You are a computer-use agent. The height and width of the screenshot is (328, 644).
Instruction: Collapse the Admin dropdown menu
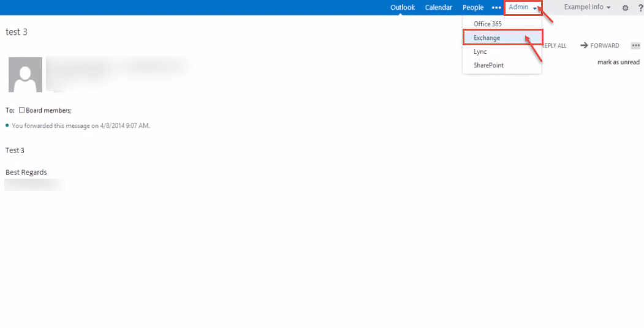[x=523, y=7]
